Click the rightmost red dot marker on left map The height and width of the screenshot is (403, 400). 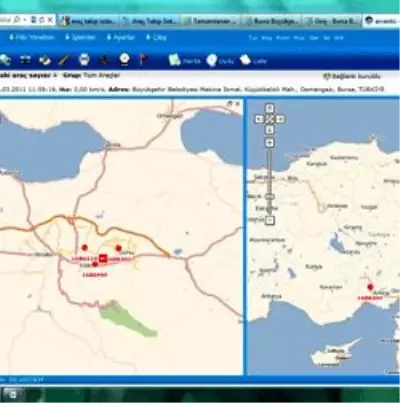(118, 248)
